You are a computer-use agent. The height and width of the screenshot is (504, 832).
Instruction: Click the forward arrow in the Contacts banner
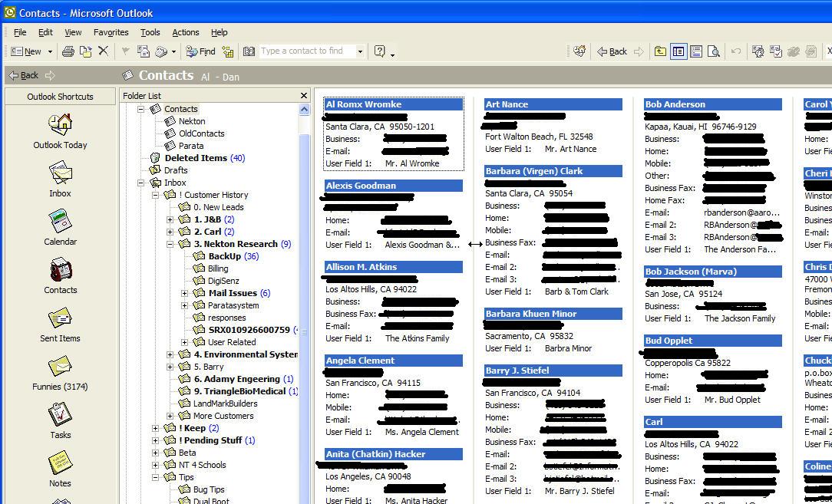coord(50,75)
